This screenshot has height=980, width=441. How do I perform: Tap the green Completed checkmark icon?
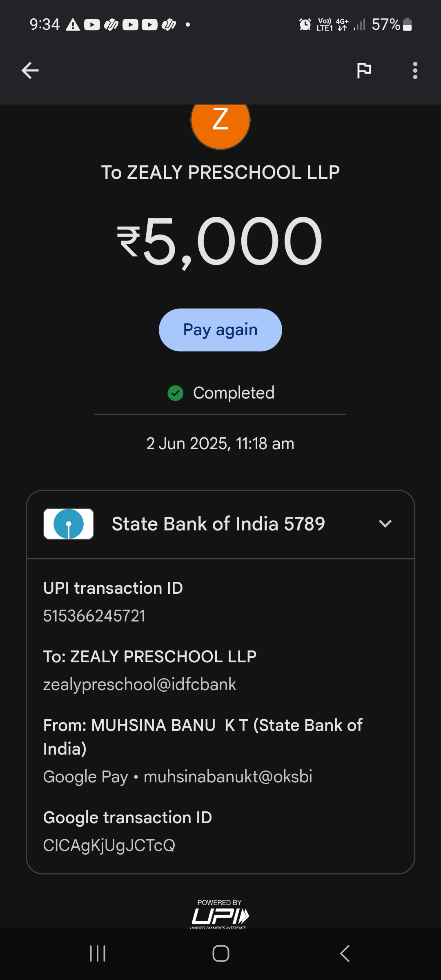[176, 393]
